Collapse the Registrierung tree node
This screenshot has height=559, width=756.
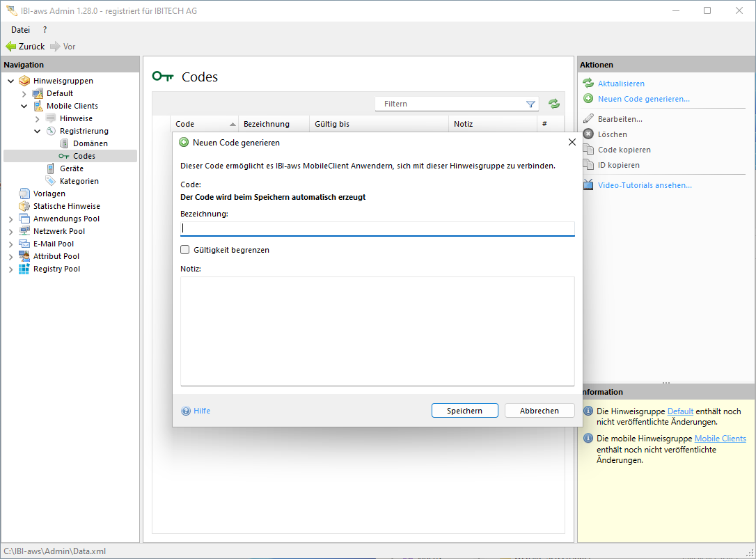pos(38,131)
